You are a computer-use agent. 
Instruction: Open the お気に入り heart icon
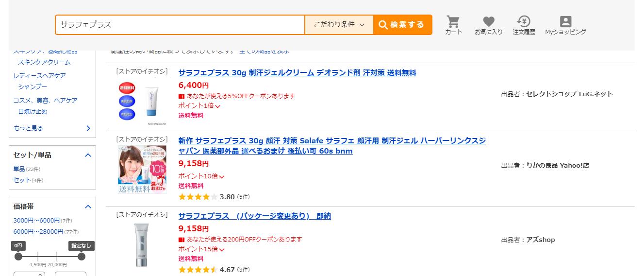(489, 25)
